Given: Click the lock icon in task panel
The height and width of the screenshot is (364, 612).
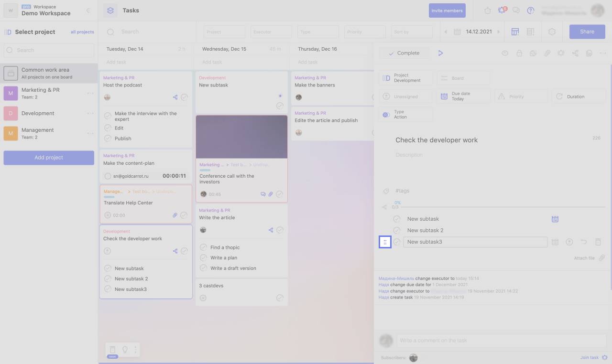Looking at the screenshot, I should (x=519, y=54).
